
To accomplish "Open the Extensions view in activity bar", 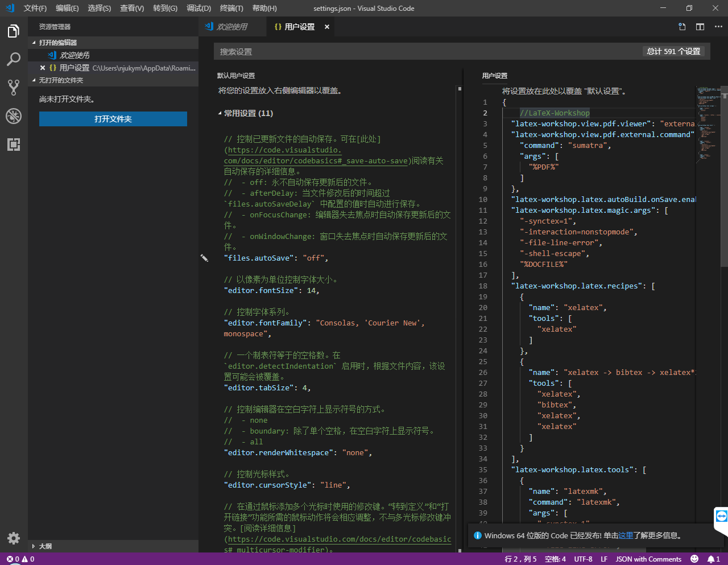I will (14, 145).
